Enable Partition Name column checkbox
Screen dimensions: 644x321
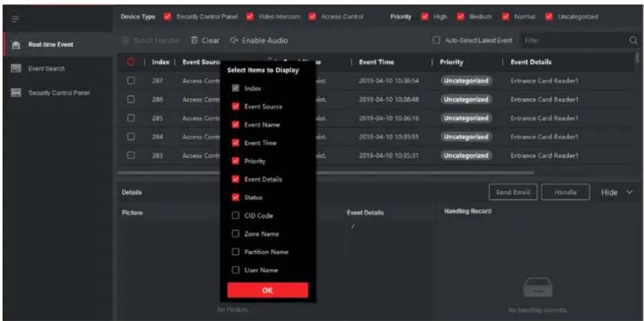[x=236, y=252]
